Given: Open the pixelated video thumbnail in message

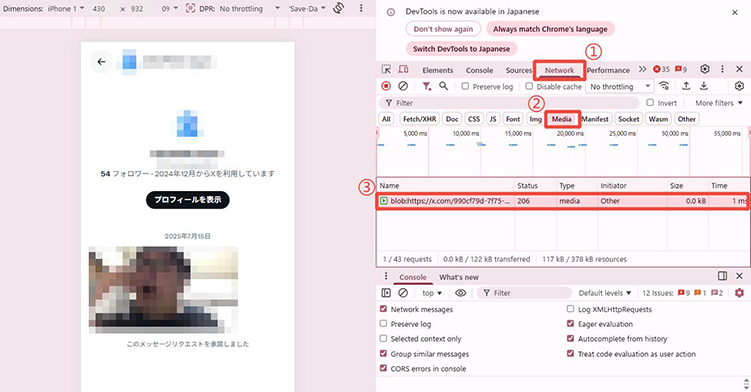Looking at the screenshot, I should click(163, 289).
